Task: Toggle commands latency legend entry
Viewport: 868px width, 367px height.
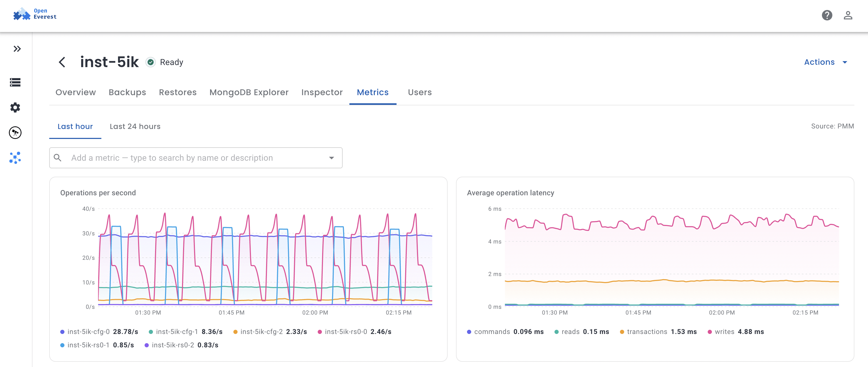Action: pos(506,332)
